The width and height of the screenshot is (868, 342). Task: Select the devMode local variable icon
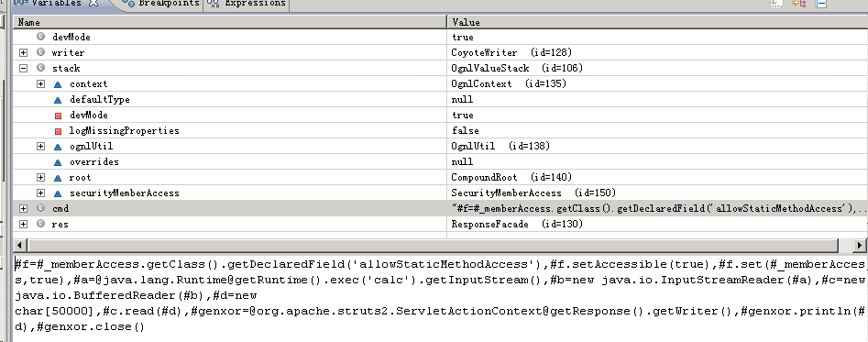point(41,37)
